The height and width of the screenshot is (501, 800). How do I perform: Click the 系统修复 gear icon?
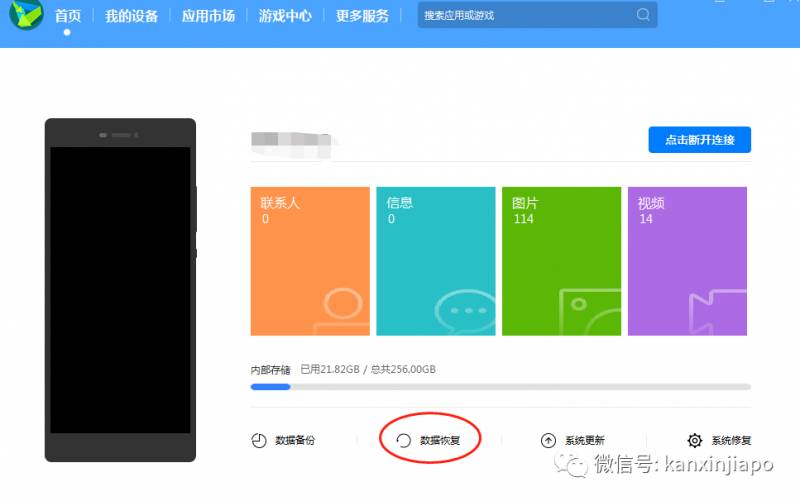pyautogui.click(x=695, y=440)
